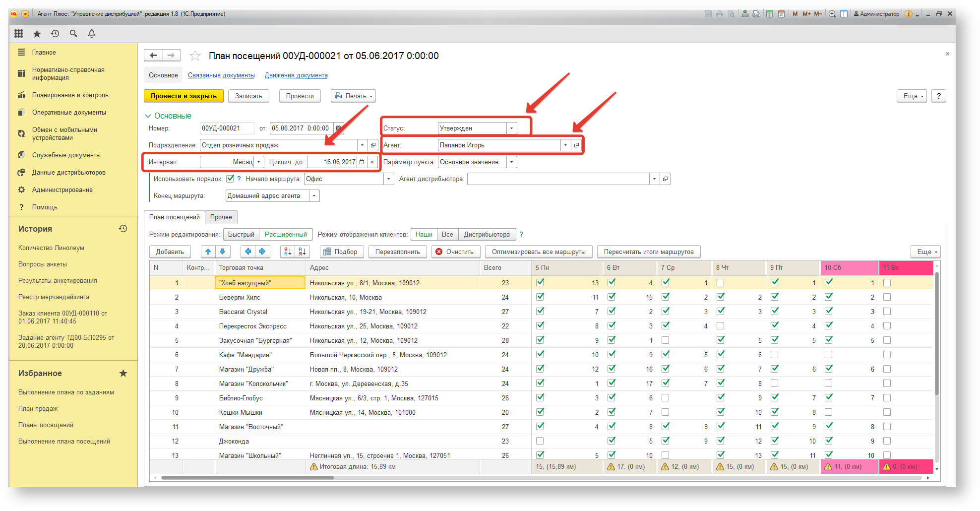
Task: Open Планирование и контроль section
Action: [70, 95]
